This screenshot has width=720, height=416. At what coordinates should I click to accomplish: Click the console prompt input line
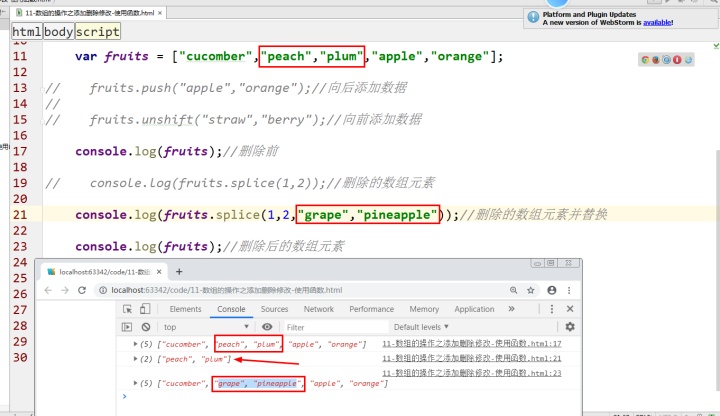[349, 396]
